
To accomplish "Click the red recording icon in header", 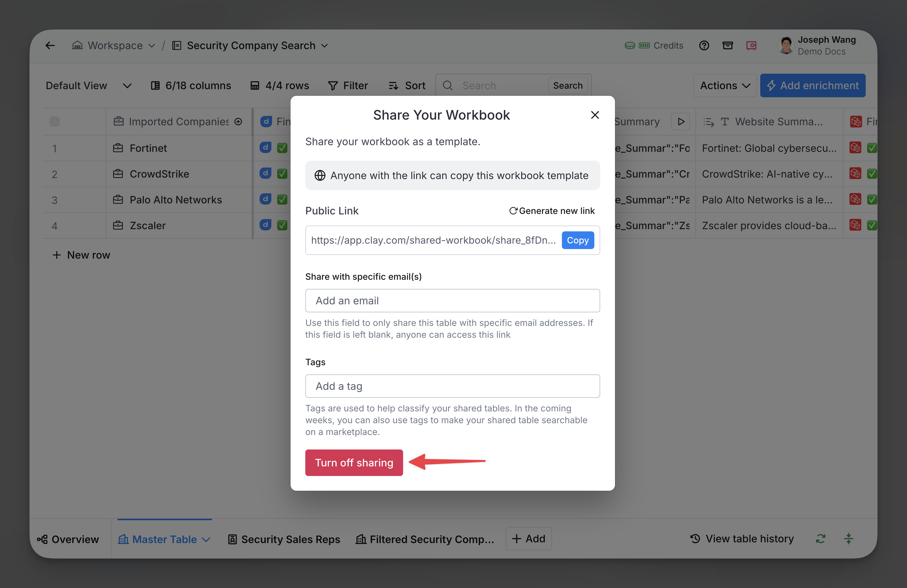I will 751,46.
